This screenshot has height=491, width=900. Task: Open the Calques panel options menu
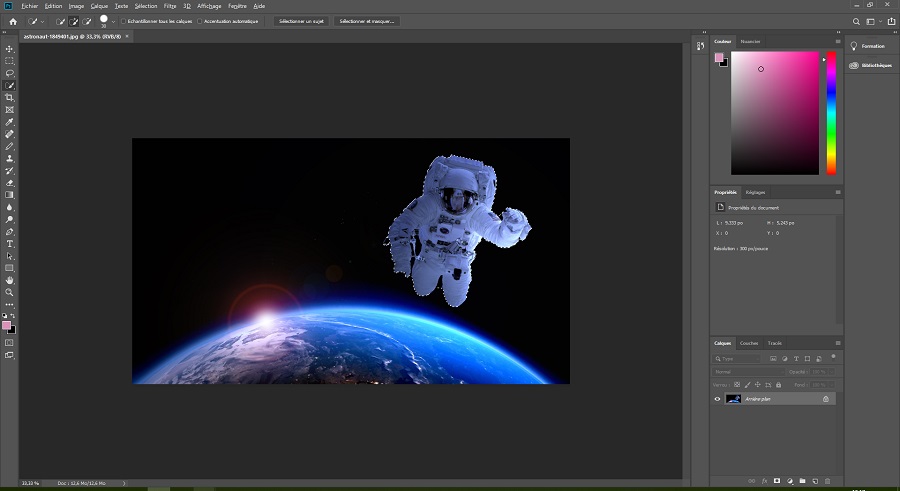pos(838,343)
